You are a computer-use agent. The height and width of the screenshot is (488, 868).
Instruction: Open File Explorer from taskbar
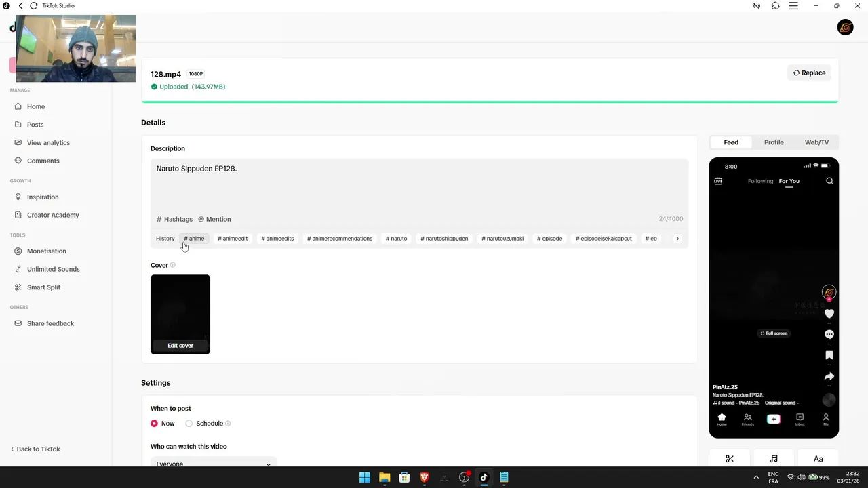point(384,477)
